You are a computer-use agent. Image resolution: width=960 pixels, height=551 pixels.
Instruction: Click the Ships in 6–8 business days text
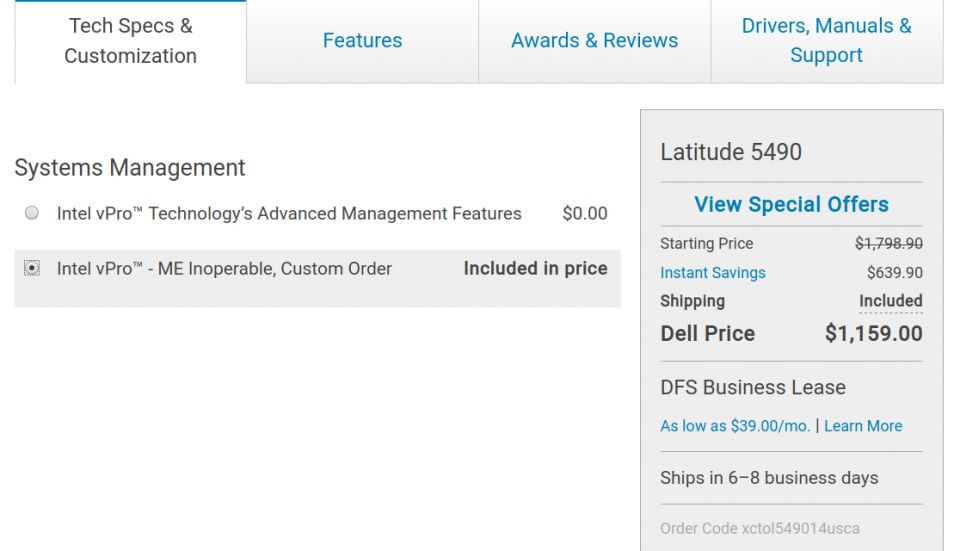(x=769, y=478)
